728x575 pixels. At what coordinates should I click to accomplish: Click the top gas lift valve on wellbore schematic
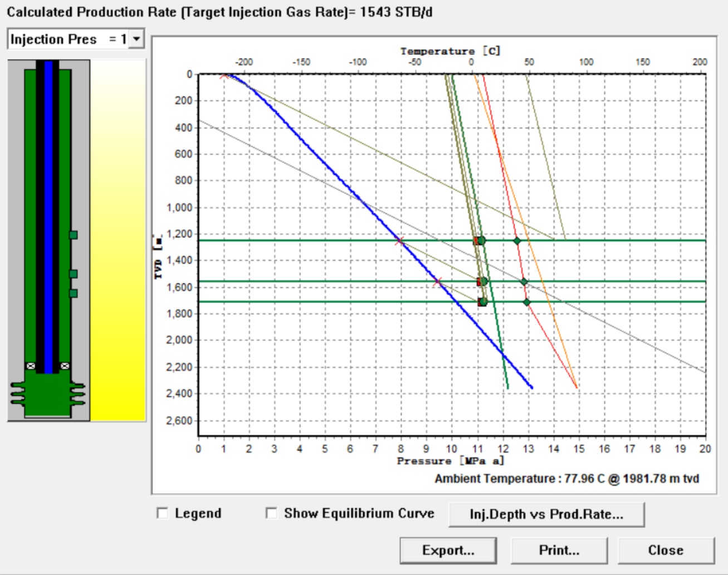(x=73, y=235)
